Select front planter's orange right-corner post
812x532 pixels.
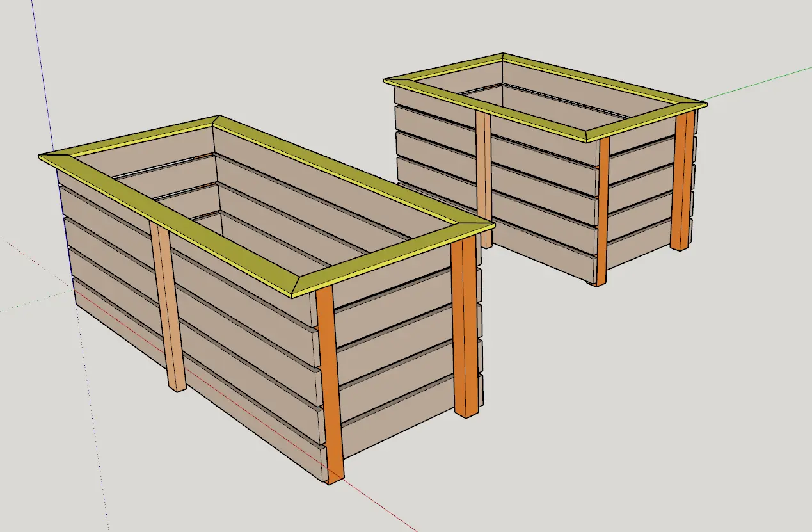[465, 326]
